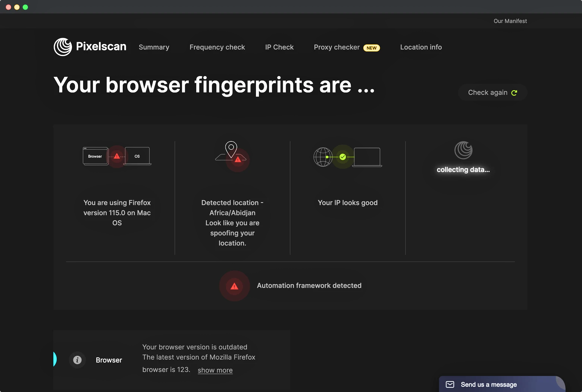Image resolution: width=582 pixels, height=392 pixels.
Task: Click the green macOS fullscreen window button
Action: 25,7
